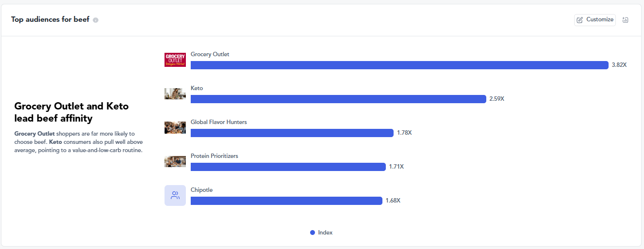
Task: Click the 'Protein Prioritizers' label
Action: tap(215, 156)
